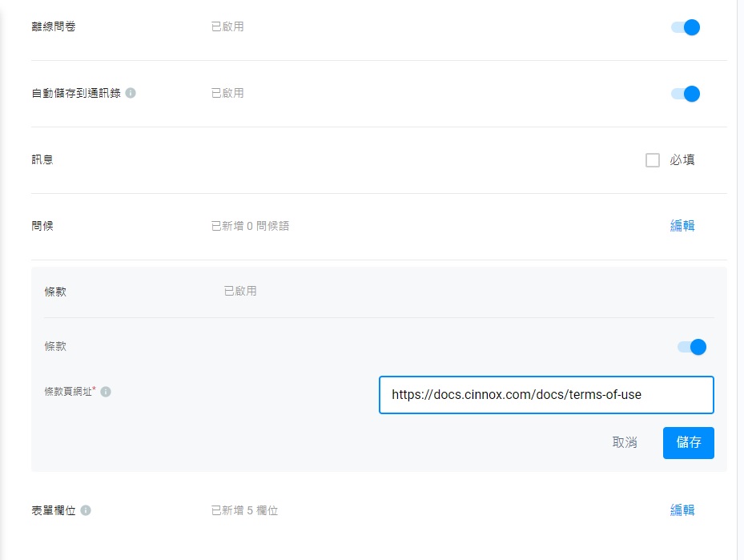Screen dimensions: 744x560
Task: Click the 已新增 5 欄位 text
Action: [244, 510]
